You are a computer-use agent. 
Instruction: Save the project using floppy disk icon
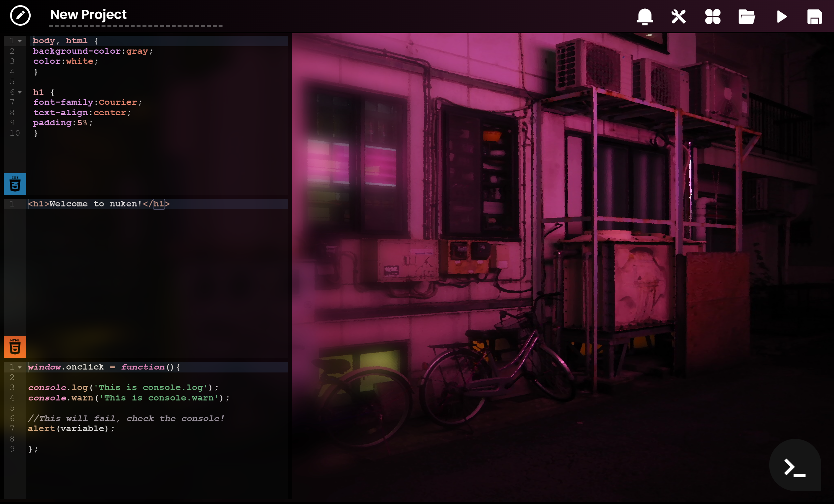[814, 17]
